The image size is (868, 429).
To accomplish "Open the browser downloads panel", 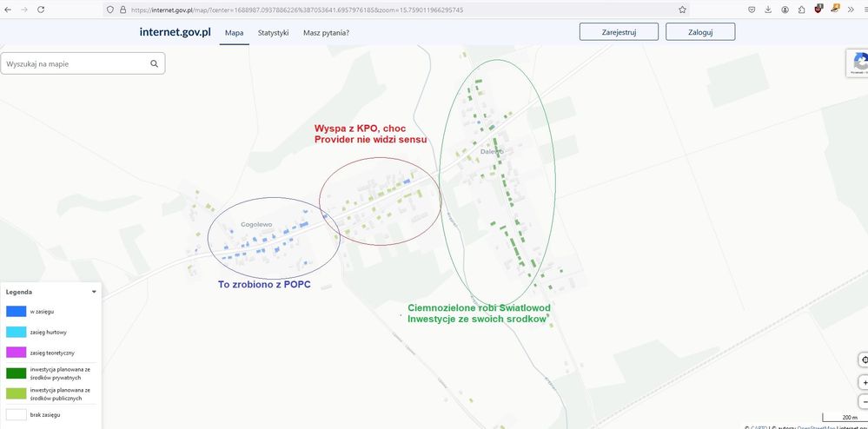I will (x=768, y=10).
